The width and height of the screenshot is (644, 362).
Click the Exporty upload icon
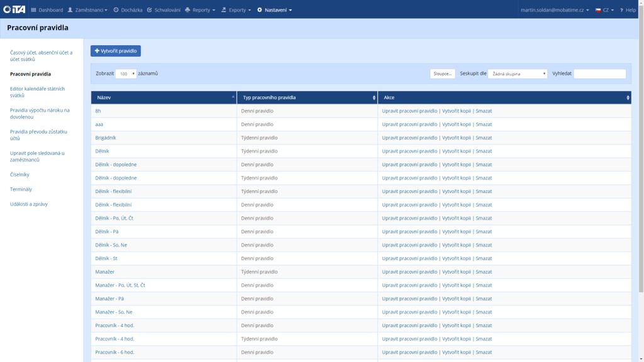pos(223,10)
